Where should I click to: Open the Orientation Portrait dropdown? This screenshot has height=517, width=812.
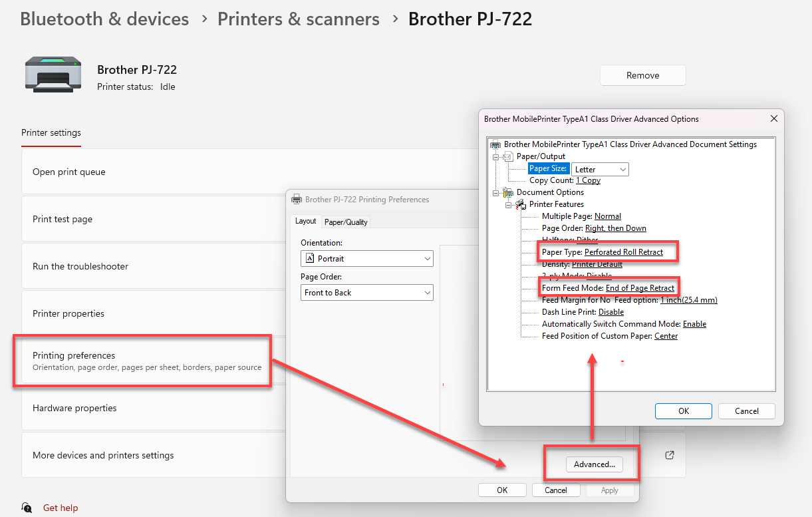[366, 258]
